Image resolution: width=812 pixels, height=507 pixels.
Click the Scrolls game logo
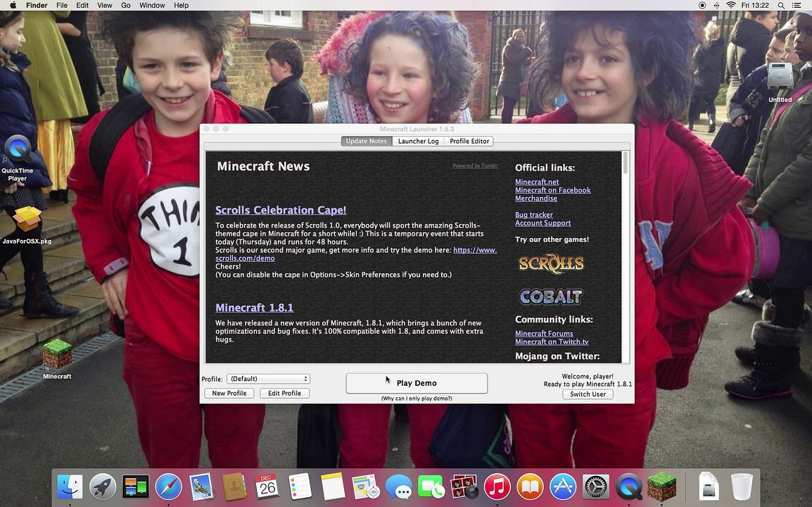(x=551, y=263)
